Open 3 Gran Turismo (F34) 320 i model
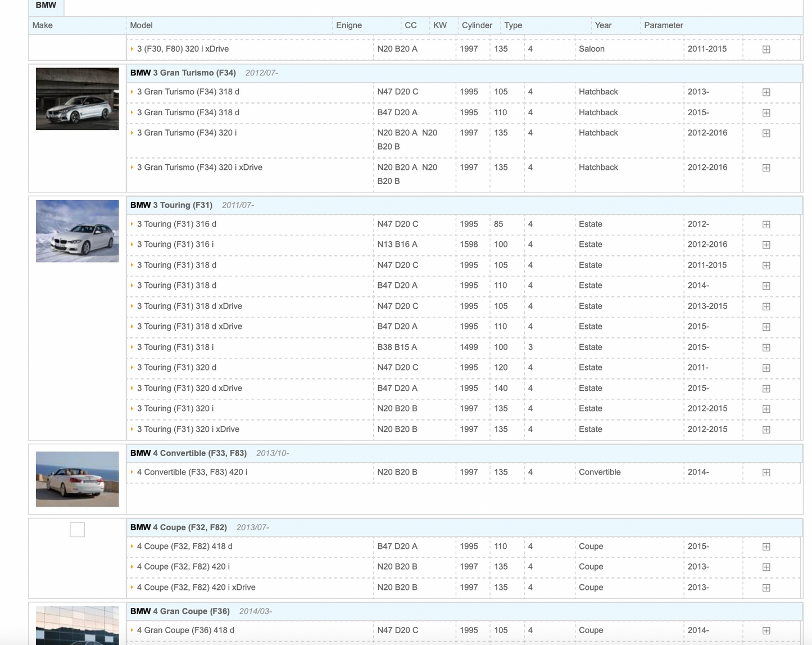 point(187,133)
